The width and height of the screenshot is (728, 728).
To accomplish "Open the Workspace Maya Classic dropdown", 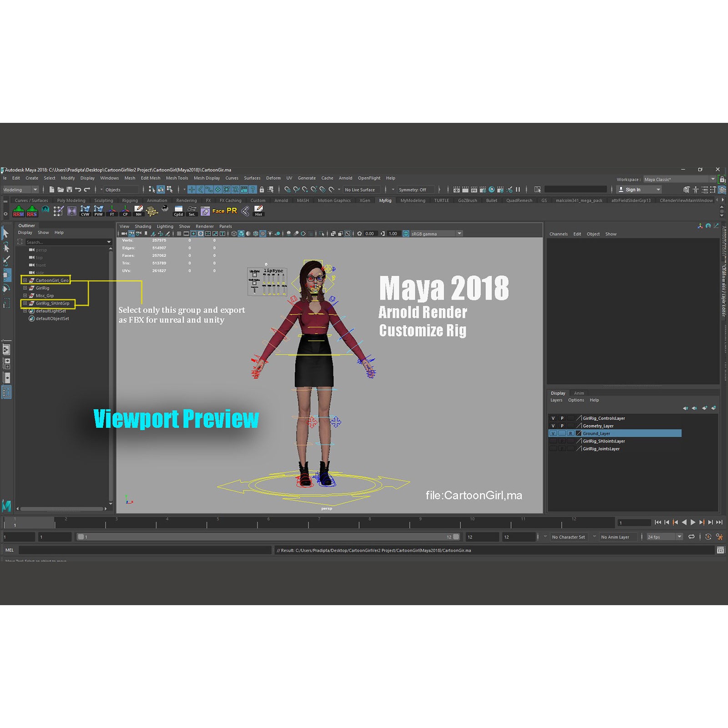I will pyautogui.click(x=680, y=179).
